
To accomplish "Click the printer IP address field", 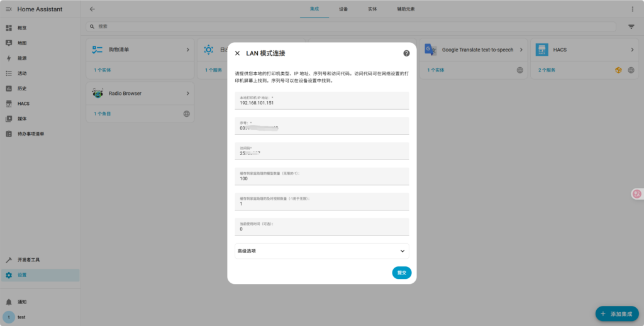I will (x=321, y=102).
